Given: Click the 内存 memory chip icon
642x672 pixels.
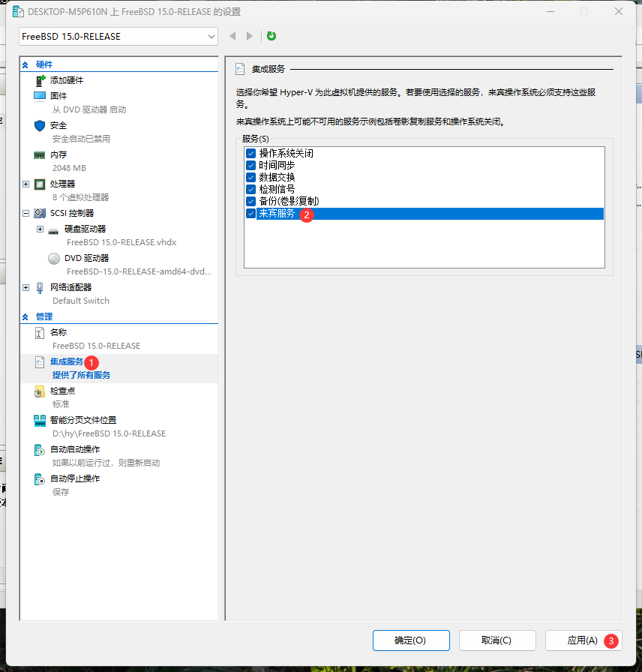Looking at the screenshot, I should pyautogui.click(x=40, y=154).
